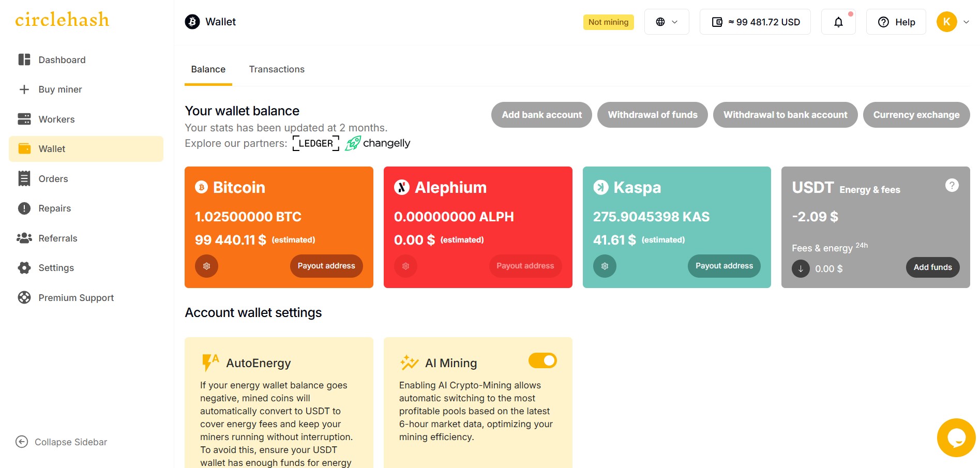This screenshot has height=468, width=980.
Task: Go to Referrals in the sidebar
Action: coord(57,238)
